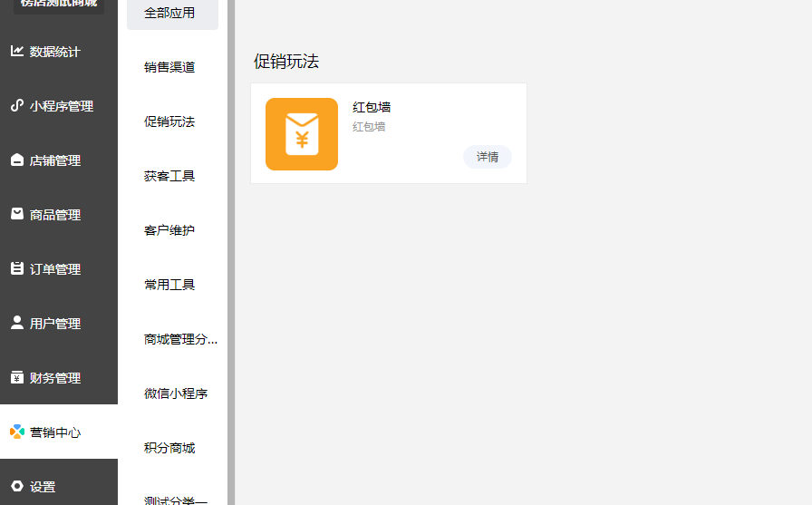Image resolution: width=812 pixels, height=505 pixels.
Task: Click the 订单管理 clipboard icon
Action: (x=17, y=269)
